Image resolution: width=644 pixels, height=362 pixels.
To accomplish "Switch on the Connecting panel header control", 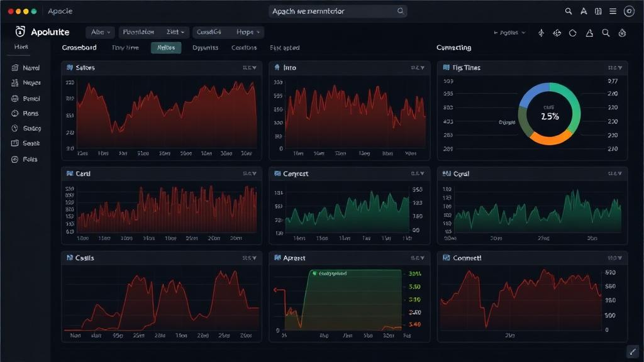I will point(455,47).
